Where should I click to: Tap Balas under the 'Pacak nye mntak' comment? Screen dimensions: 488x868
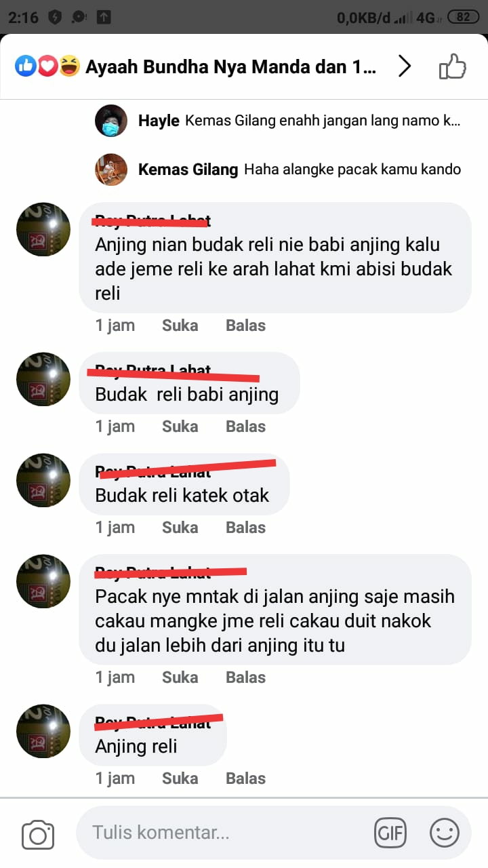[x=245, y=677]
